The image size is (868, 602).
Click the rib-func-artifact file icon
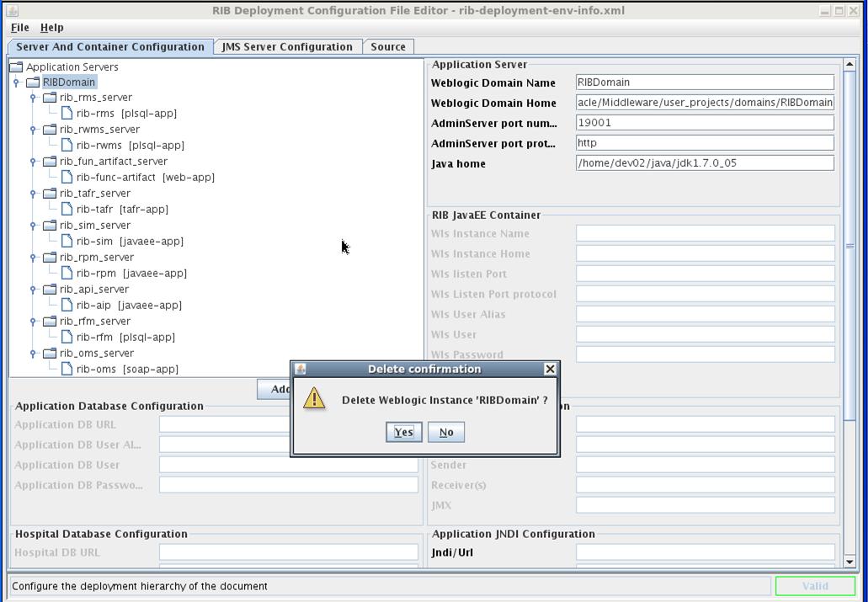point(67,177)
